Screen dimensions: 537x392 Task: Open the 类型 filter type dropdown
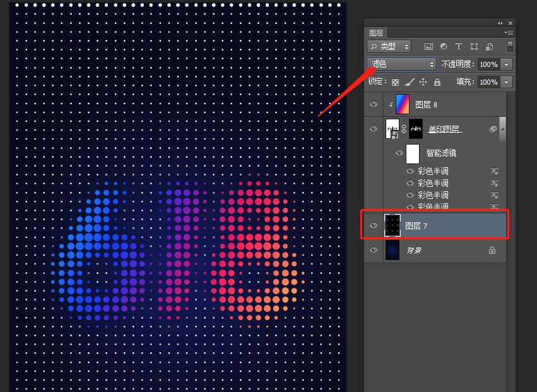pos(389,46)
